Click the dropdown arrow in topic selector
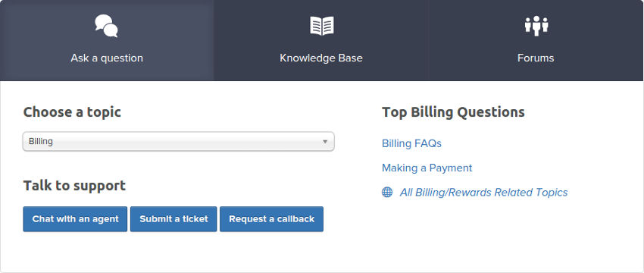Image resolution: width=644 pixels, height=273 pixels. click(325, 142)
